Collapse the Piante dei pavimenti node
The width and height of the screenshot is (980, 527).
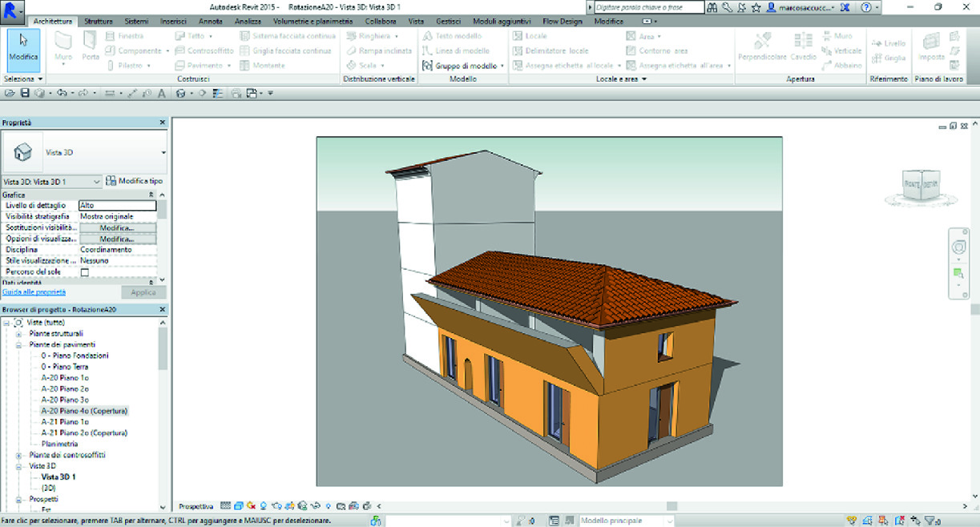click(x=18, y=344)
